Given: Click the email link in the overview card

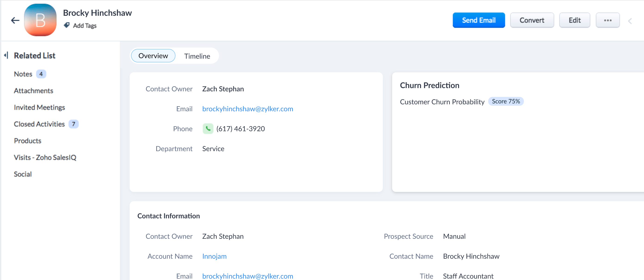Looking at the screenshot, I should click(247, 109).
